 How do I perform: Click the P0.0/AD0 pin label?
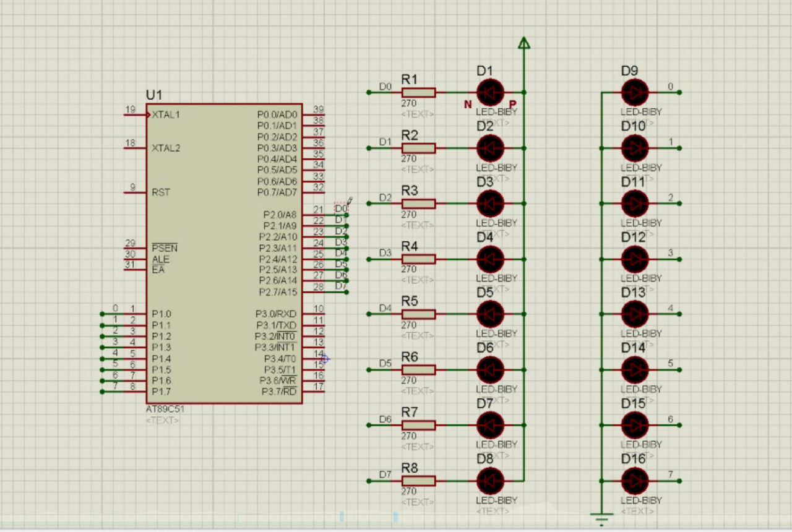pos(277,115)
